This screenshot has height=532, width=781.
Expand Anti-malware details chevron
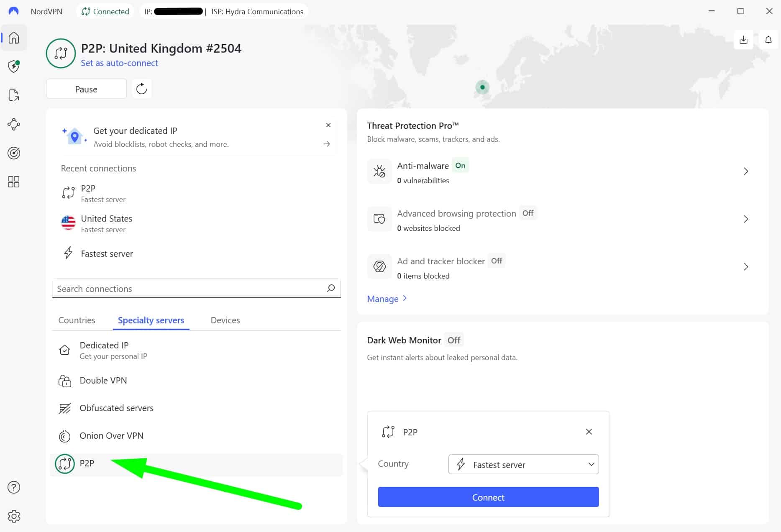tap(746, 171)
